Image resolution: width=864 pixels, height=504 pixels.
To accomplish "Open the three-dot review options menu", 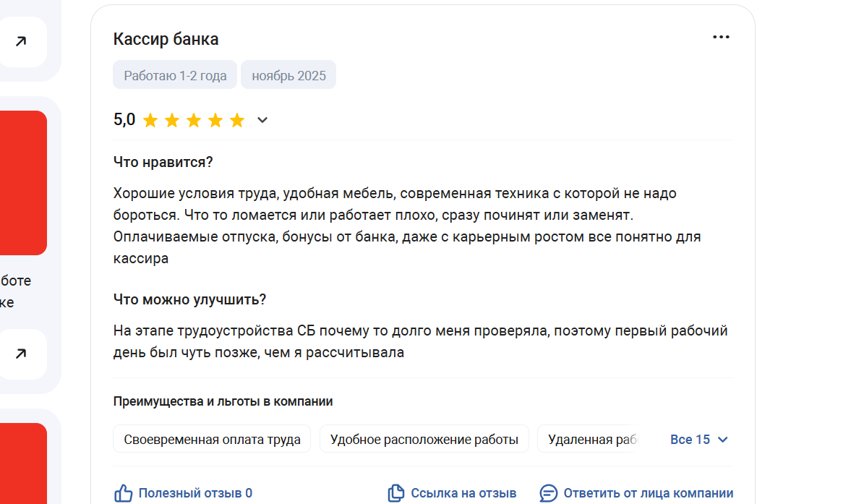I will 721,37.
